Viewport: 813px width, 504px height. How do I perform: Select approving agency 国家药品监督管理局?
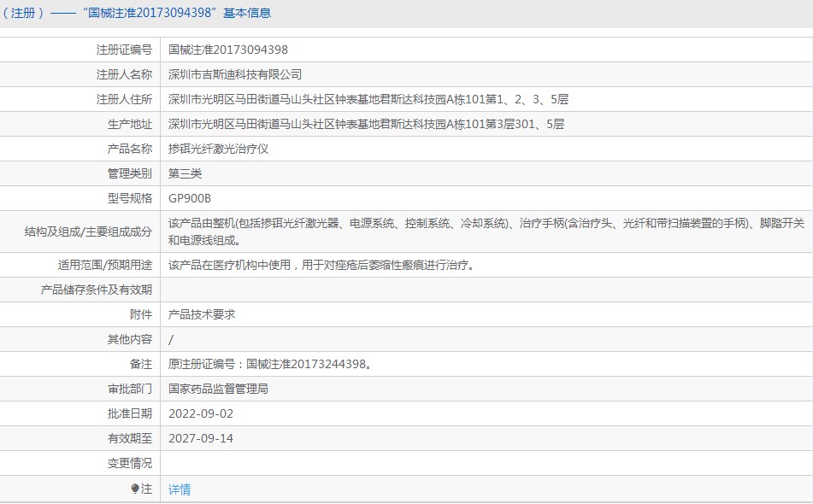tap(218, 389)
